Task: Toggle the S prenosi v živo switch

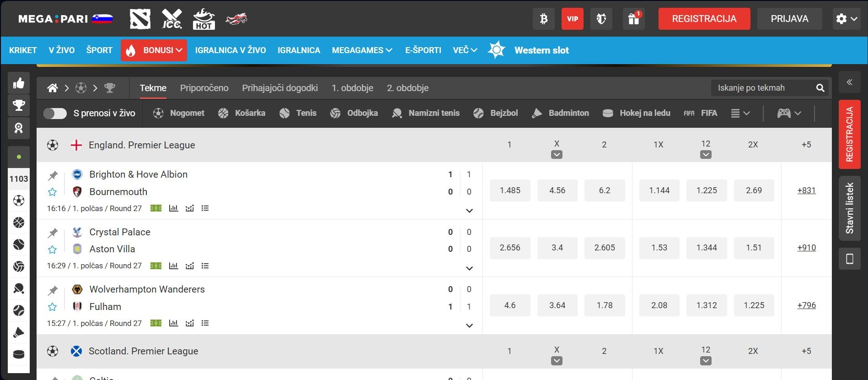Action: [55, 114]
